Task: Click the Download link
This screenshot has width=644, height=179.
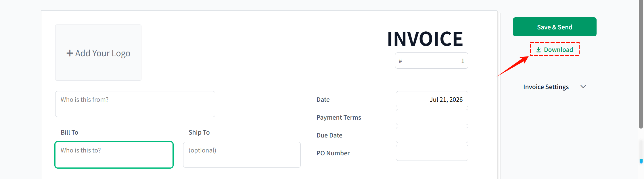Action: tap(555, 50)
